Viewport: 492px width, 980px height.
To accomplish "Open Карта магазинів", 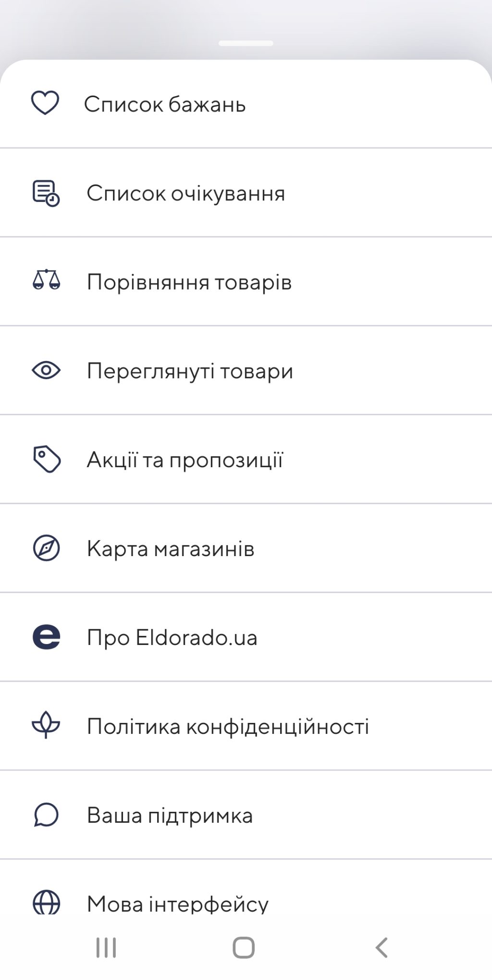I will 171,549.
